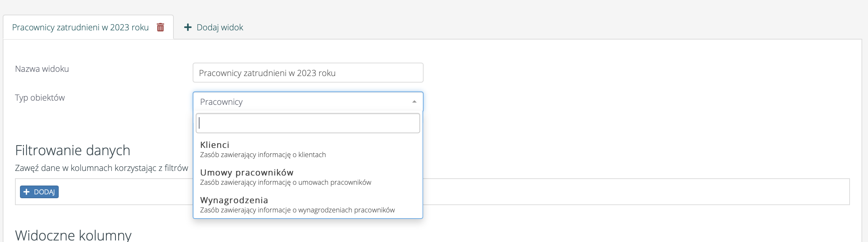868x242 pixels.
Task: Focus the Nazwa widoku text field
Action: (308, 73)
